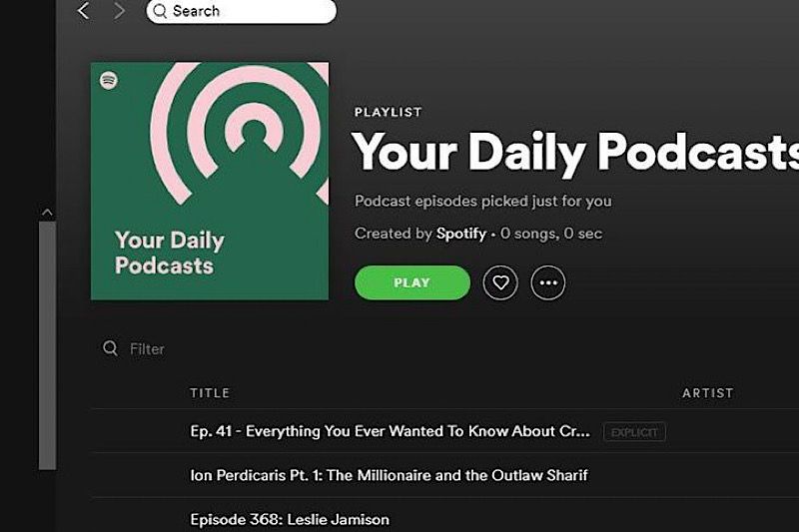Go forward with the right arrow
Viewport: 799px width, 532px height.
[119, 11]
